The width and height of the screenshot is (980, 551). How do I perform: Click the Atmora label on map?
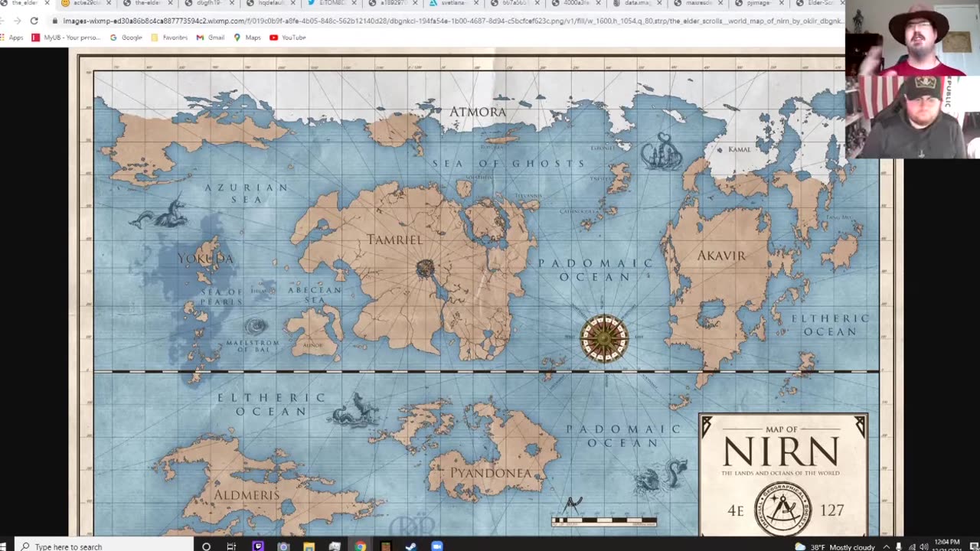tap(478, 112)
